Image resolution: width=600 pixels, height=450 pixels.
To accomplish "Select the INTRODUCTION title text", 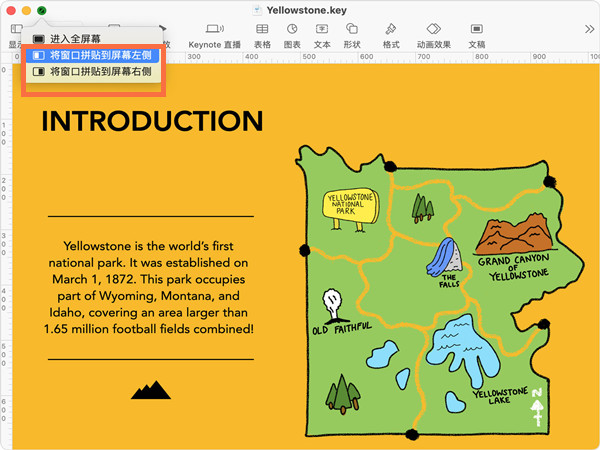I will [x=152, y=121].
